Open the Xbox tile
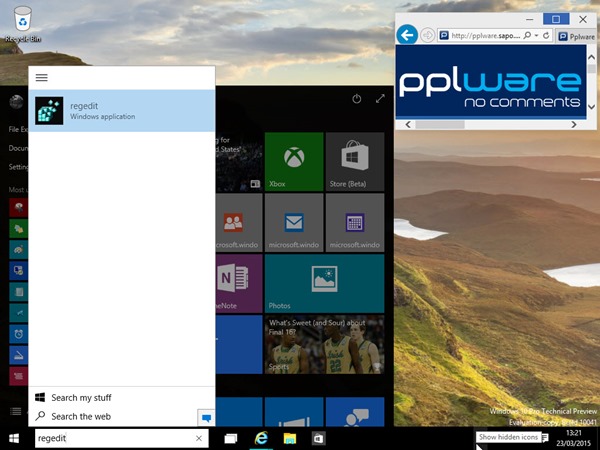 [294, 161]
